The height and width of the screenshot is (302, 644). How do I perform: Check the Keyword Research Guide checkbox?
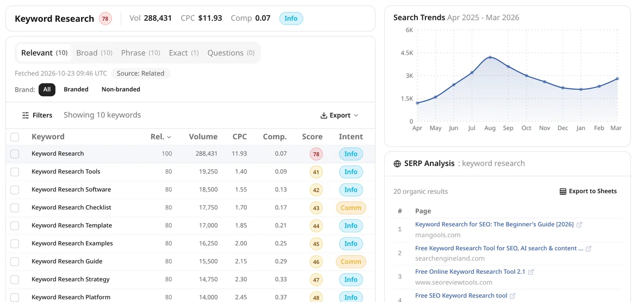(x=15, y=262)
